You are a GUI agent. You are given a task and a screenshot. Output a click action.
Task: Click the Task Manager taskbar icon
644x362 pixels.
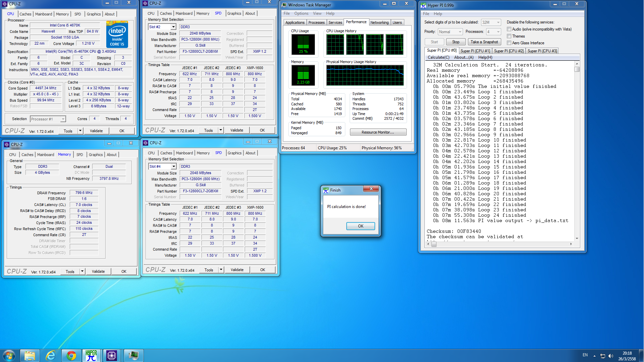pyautogui.click(x=133, y=355)
